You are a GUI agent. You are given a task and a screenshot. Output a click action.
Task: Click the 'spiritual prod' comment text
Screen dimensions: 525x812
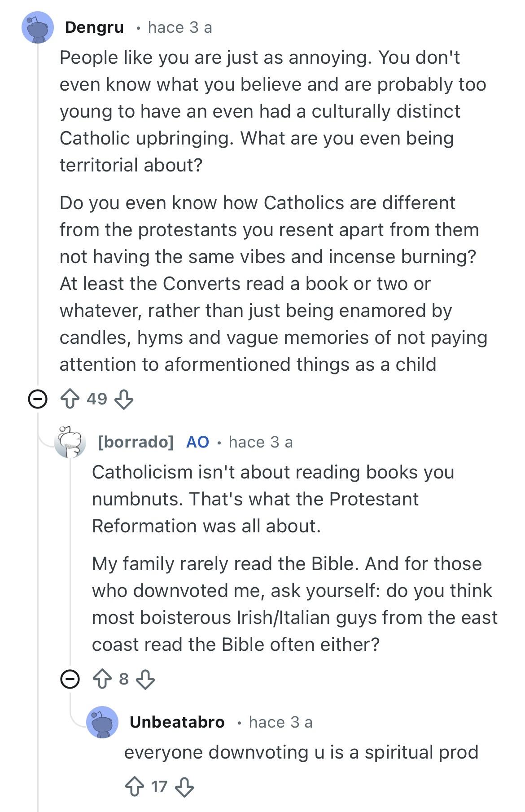[x=301, y=752]
